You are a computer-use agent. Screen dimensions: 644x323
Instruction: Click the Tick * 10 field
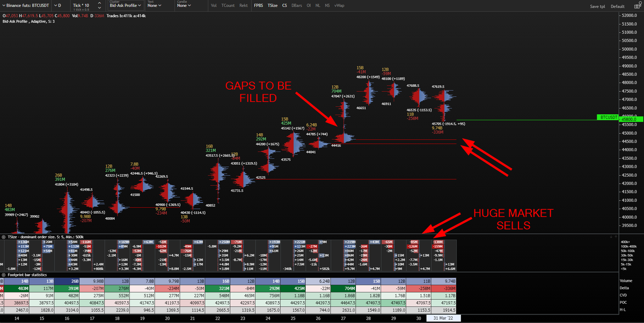click(x=82, y=5)
